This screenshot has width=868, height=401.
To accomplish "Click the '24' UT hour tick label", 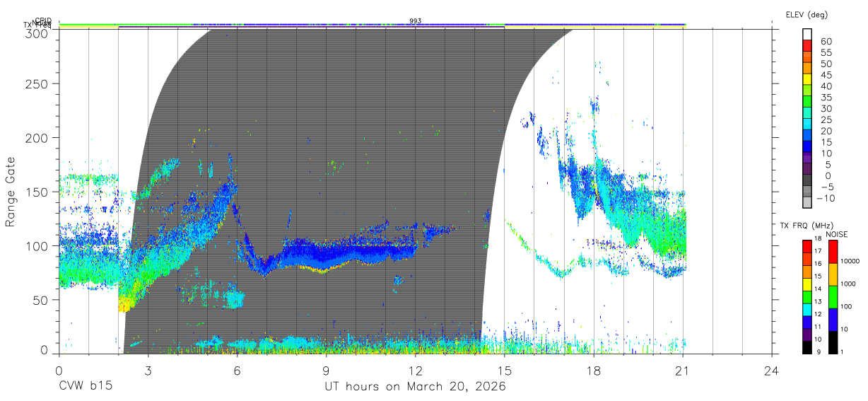I will click(x=772, y=370).
